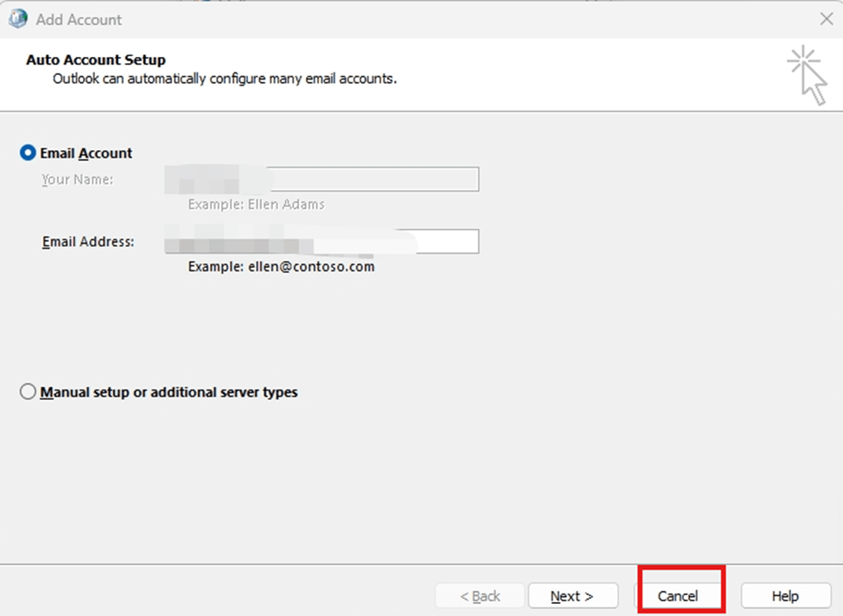Select the Email Account radio button
Screen dimensions: 843x616
[29, 152]
